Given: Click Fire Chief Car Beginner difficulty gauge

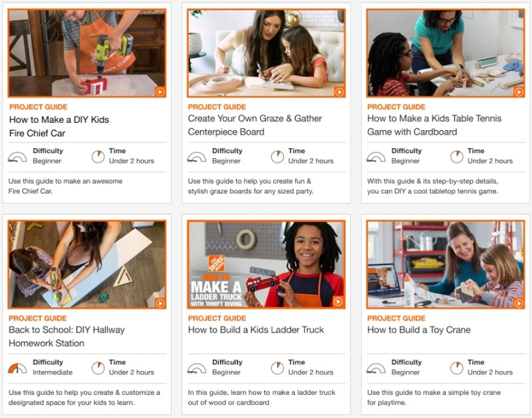Looking at the screenshot, I should (17, 157).
